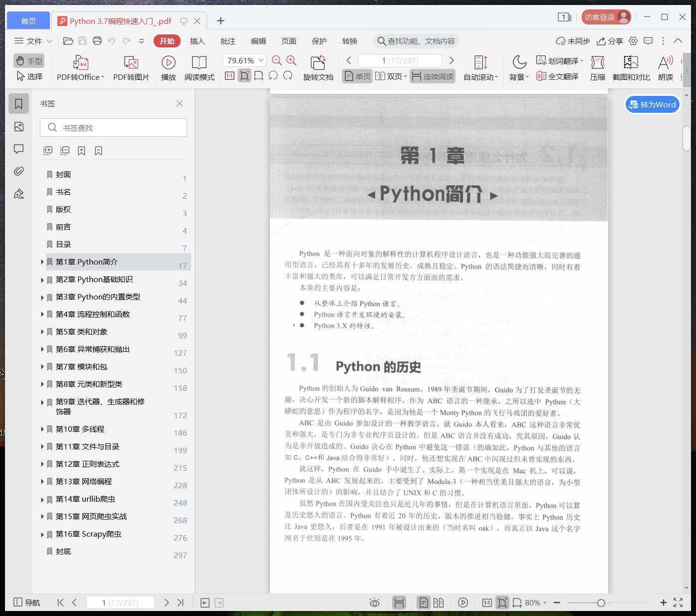Click the toolbar page number field
The image size is (696, 616).
(400, 60)
